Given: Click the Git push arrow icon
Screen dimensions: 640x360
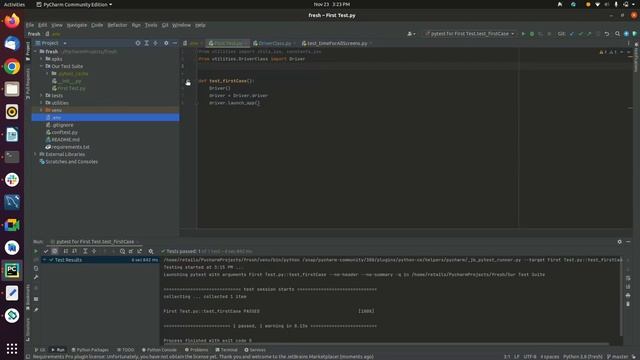Looking at the screenshot, I should (589, 34).
